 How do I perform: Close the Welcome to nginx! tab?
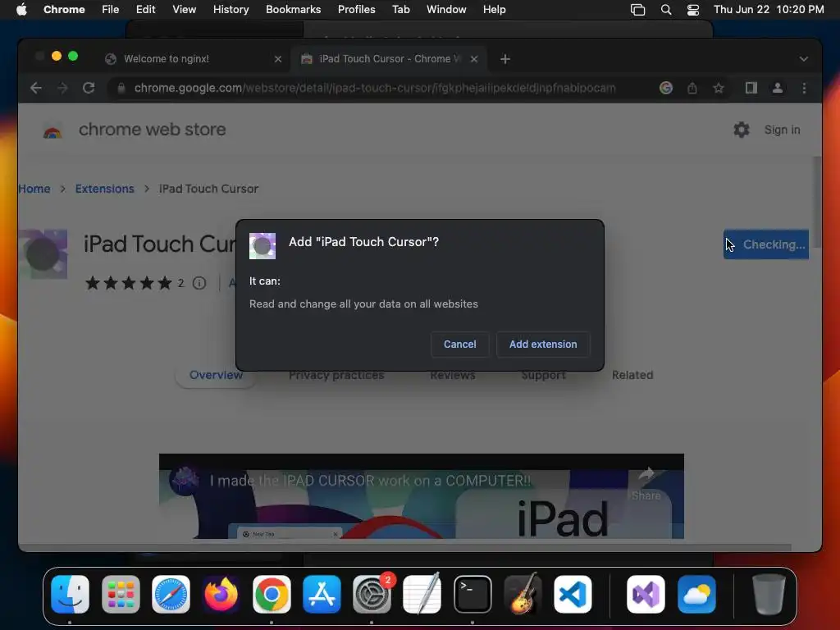coord(277,59)
